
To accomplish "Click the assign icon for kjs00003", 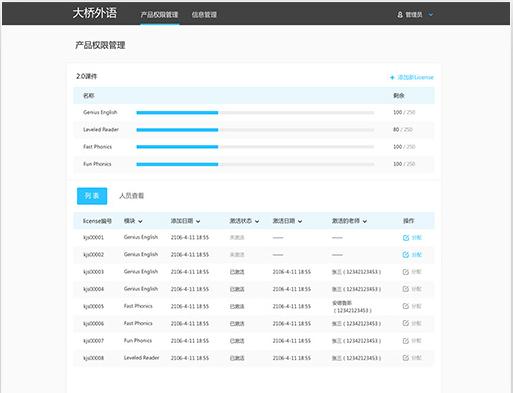I will pos(406,272).
